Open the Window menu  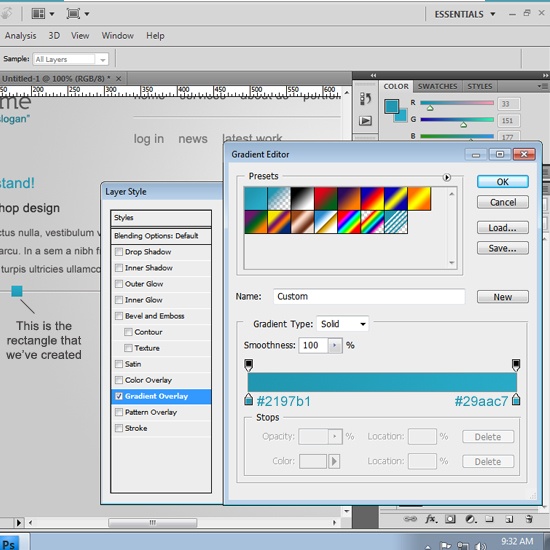pyautogui.click(x=118, y=36)
